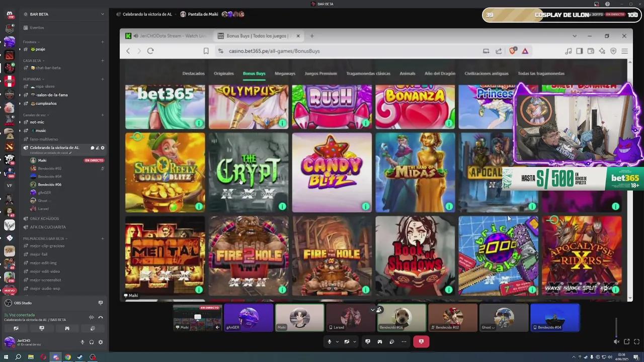Select the Juegos Premium tab

320,73
